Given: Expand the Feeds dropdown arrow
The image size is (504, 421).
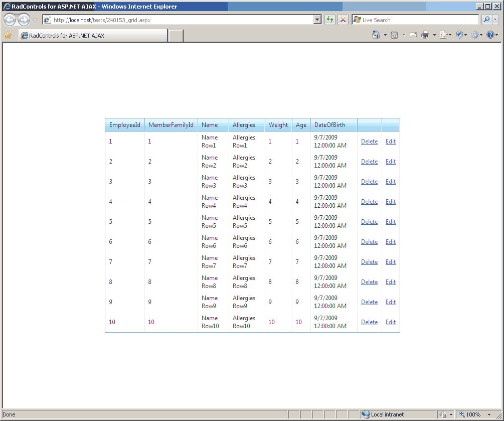Looking at the screenshot, I should click(404, 35).
